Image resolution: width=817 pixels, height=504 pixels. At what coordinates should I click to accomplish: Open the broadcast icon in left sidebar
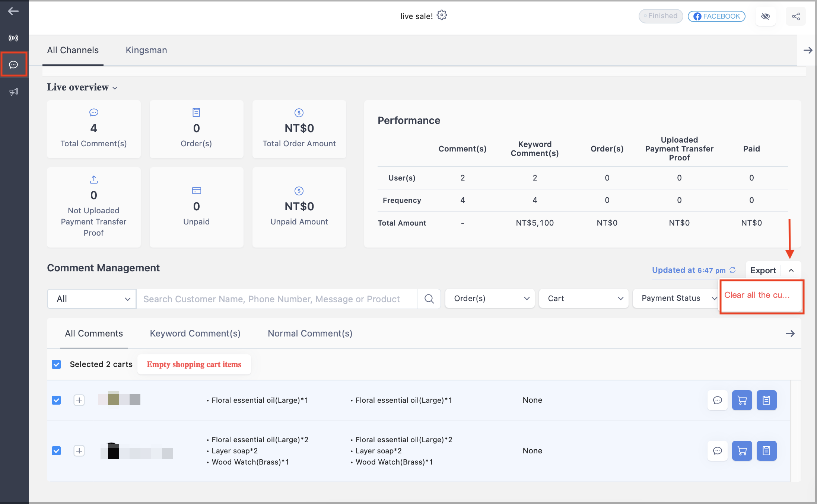pyautogui.click(x=13, y=38)
